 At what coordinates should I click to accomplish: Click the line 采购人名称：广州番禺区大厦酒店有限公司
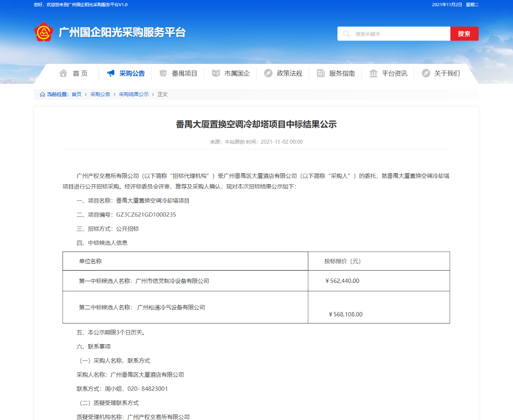tap(130, 375)
